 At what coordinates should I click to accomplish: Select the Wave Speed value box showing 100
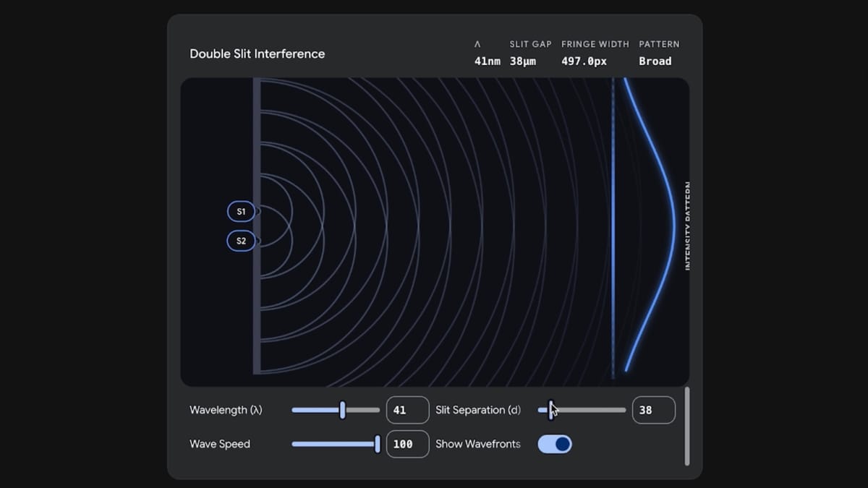click(407, 444)
